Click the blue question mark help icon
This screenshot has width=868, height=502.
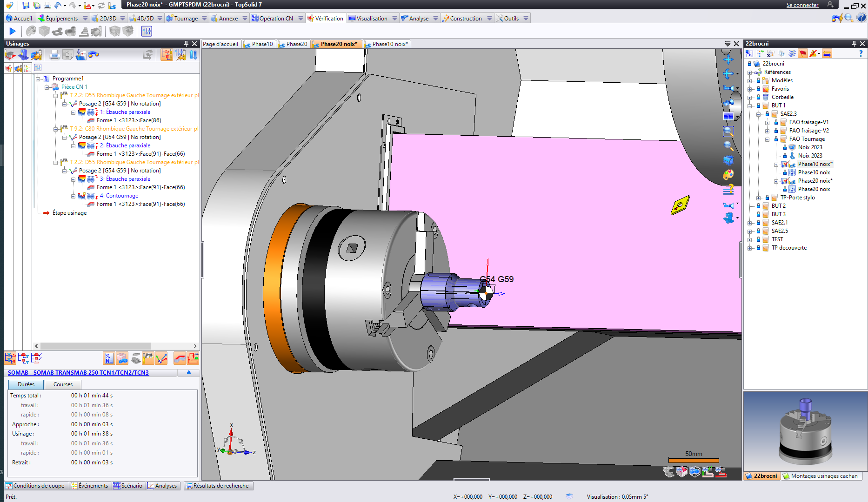(861, 54)
